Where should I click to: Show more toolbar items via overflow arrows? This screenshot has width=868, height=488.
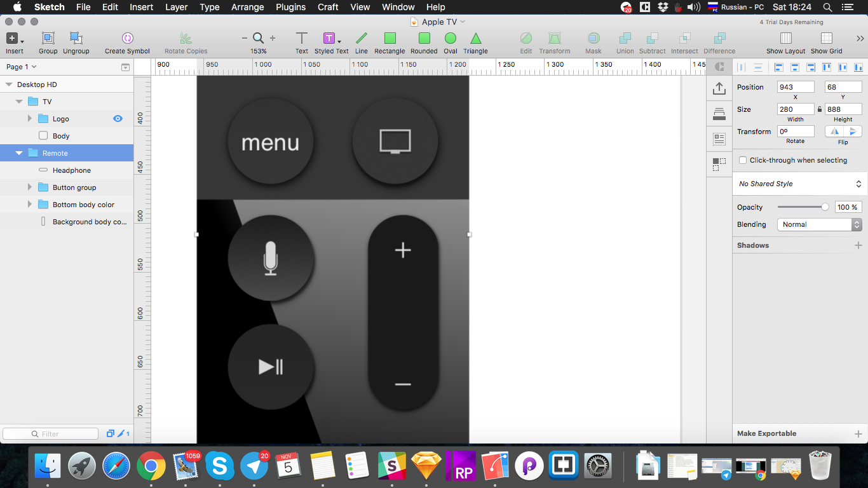860,39
